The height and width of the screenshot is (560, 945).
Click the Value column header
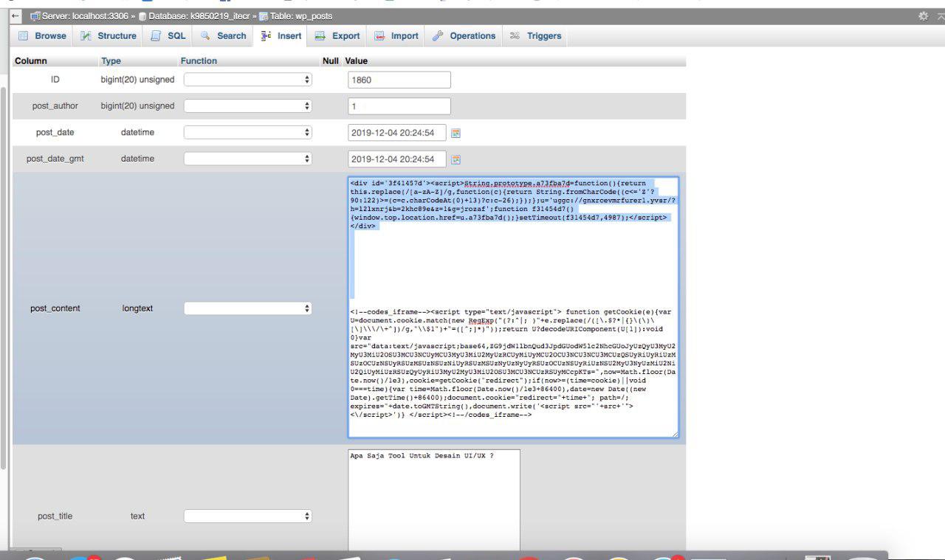pos(356,61)
